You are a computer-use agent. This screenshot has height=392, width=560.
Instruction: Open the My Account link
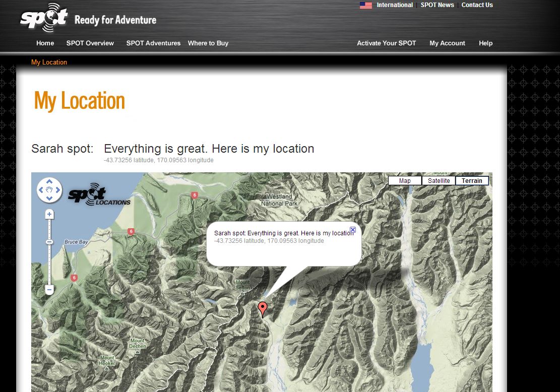point(447,43)
